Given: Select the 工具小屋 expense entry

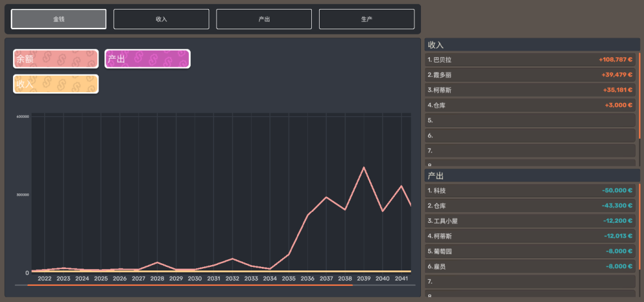Looking at the screenshot, I should 530,221.
